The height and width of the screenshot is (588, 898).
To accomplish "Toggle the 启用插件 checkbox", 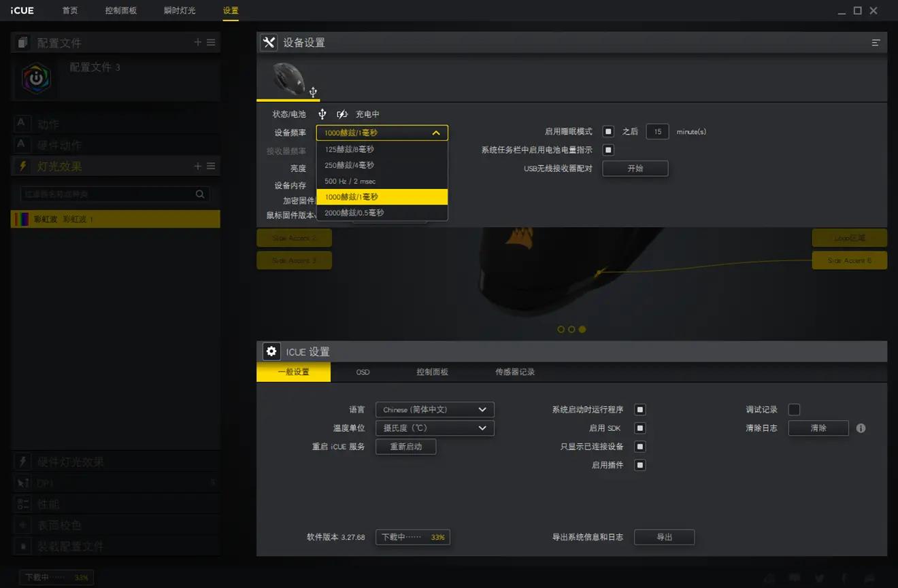I will click(x=639, y=465).
